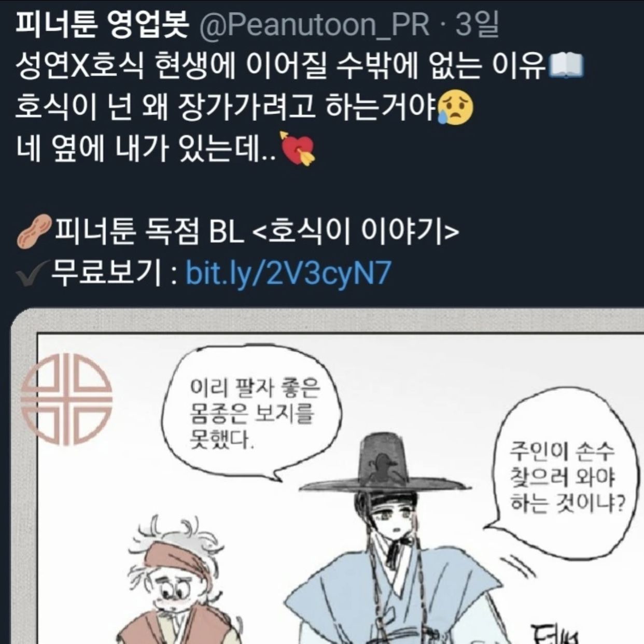Click the open book emoji
Screen dimensions: 644x644
click(566, 66)
